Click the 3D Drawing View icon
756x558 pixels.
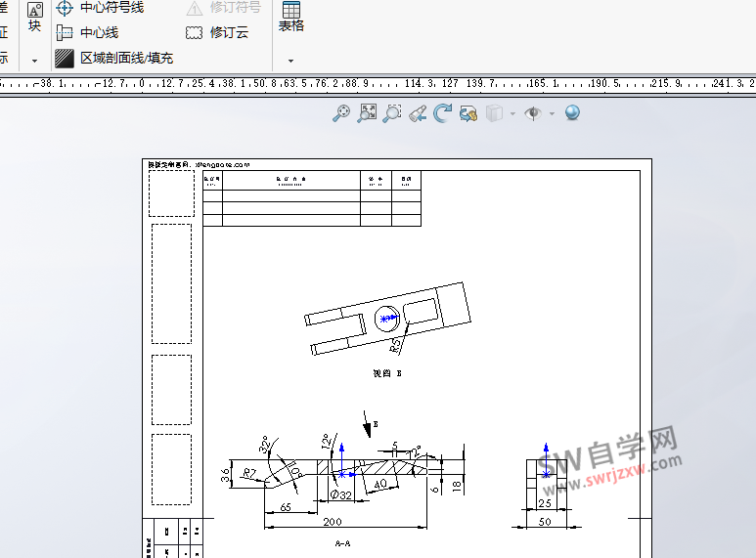[468, 114]
